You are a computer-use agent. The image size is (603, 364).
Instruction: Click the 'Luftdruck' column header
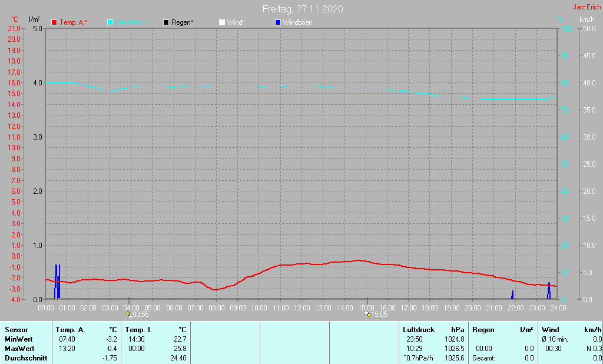(419, 330)
